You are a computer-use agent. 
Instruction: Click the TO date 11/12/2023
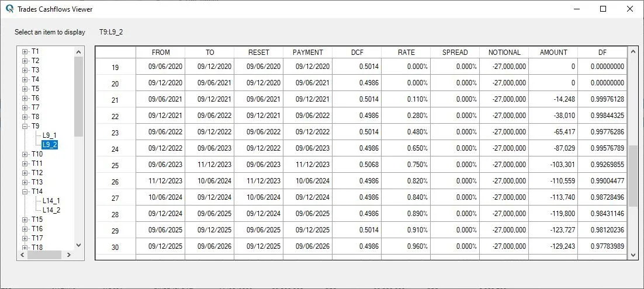(210, 165)
